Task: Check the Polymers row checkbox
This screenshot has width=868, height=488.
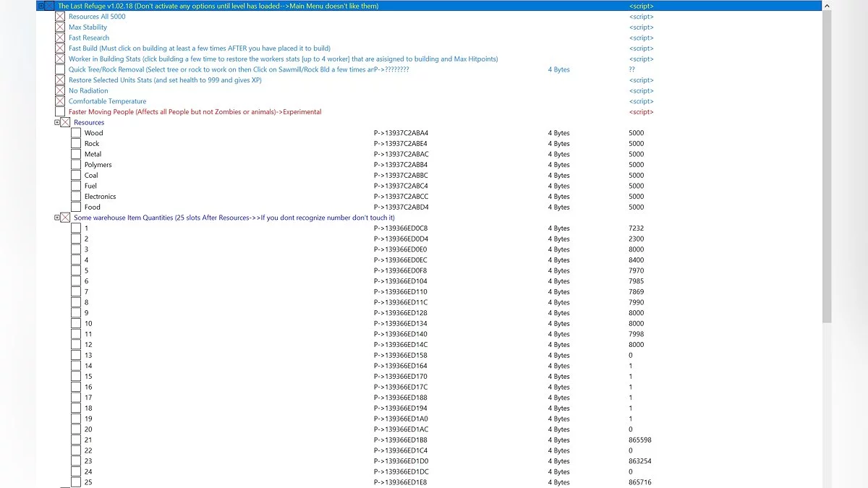Action: pos(76,165)
